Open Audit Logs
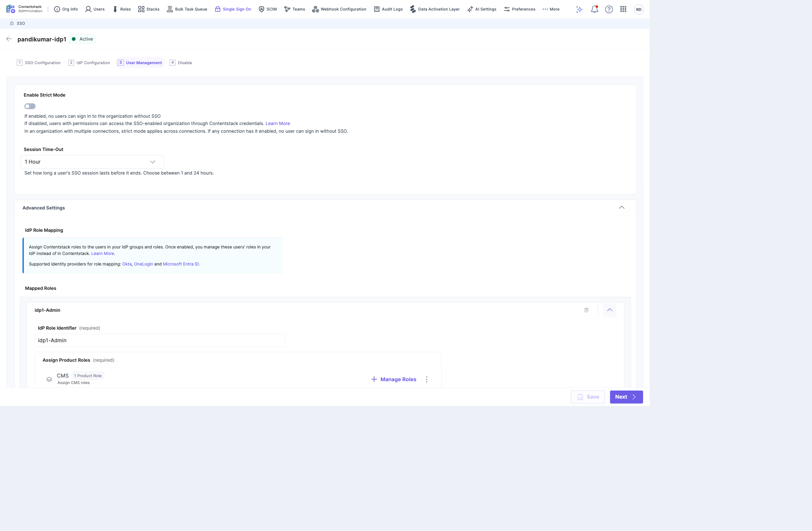The height and width of the screenshot is (531, 812). point(388,9)
